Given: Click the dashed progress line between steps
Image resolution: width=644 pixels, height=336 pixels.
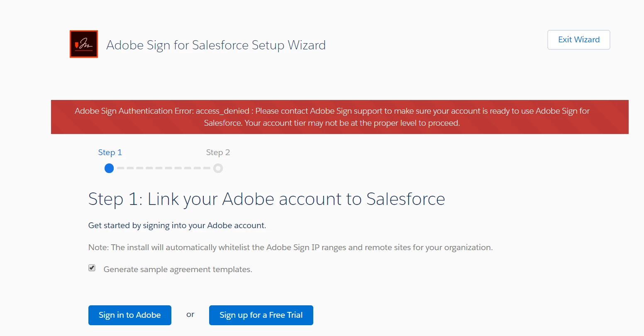Looking at the screenshot, I should 163,168.
